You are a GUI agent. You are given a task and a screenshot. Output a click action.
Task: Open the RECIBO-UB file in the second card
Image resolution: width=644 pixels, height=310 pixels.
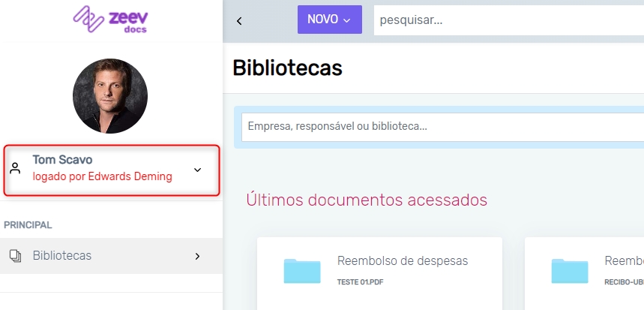tap(624, 282)
